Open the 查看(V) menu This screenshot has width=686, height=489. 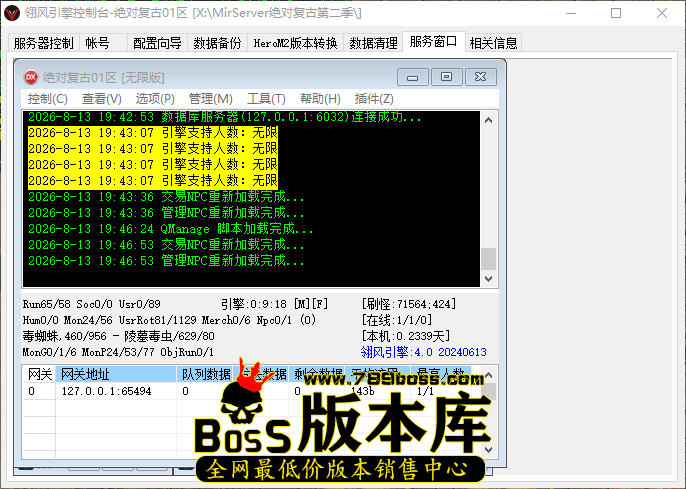click(102, 99)
